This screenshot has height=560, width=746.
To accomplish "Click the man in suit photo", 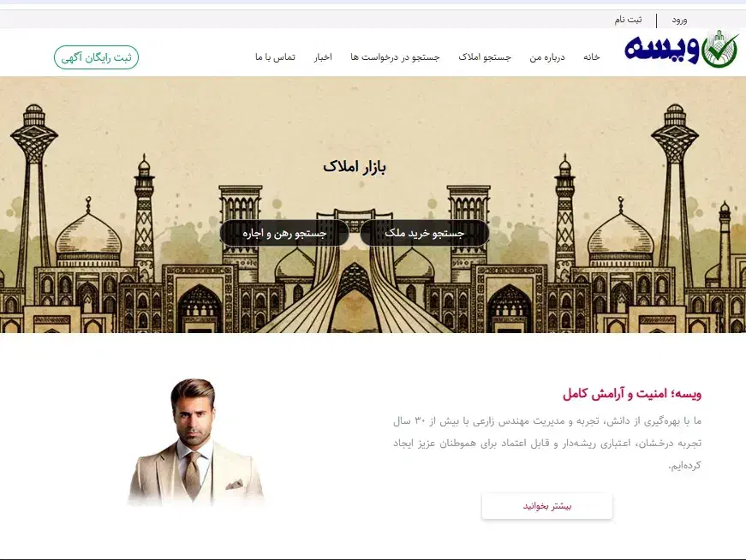I will click(x=195, y=442).
